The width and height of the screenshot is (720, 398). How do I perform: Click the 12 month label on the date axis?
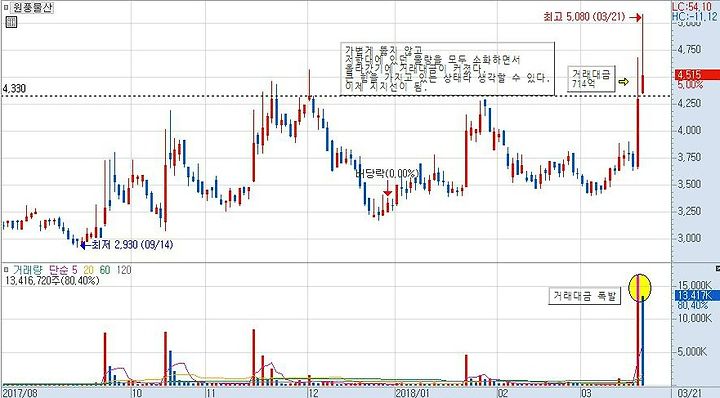click(313, 393)
